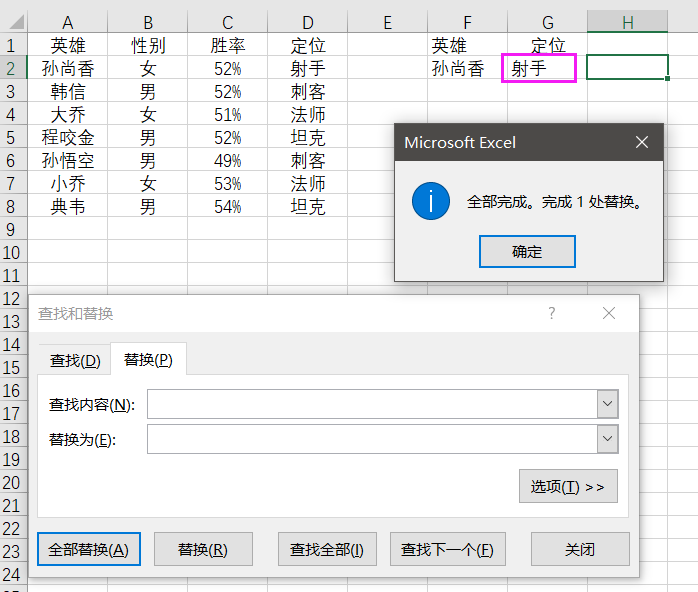Click cell A8 containing 典韦
The width and height of the screenshot is (698, 592).
click(x=67, y=207)
